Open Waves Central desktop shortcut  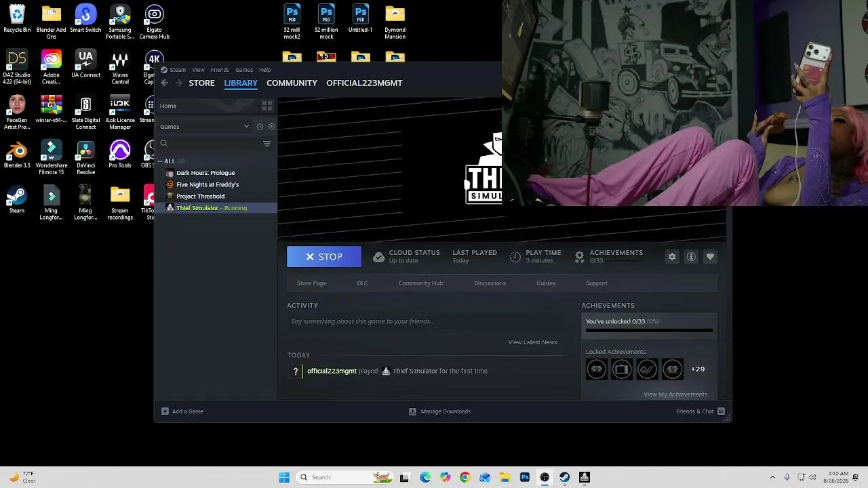(x=120, y=68)
